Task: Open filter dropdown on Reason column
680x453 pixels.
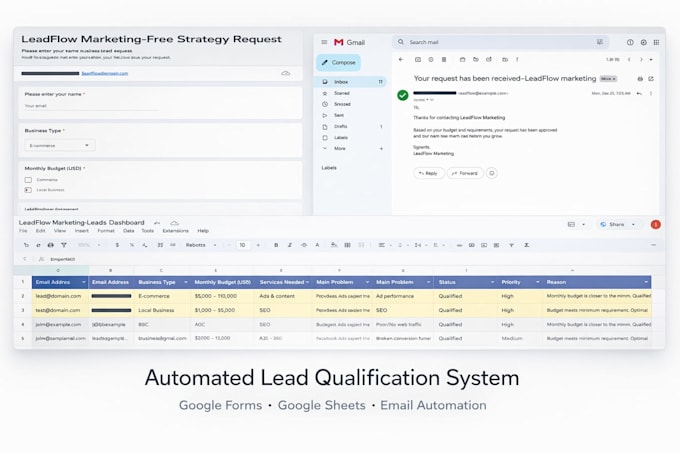Action: pyautogui.click(x=646, y=282)
